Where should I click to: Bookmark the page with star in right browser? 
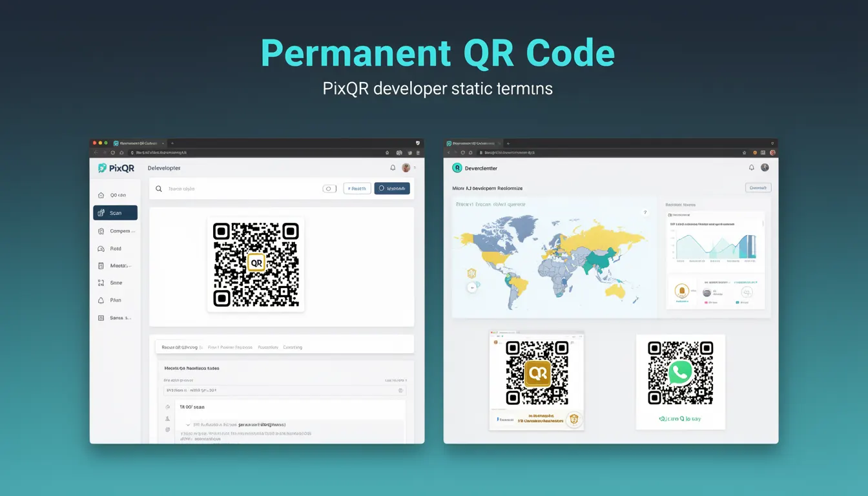(743, 153)
